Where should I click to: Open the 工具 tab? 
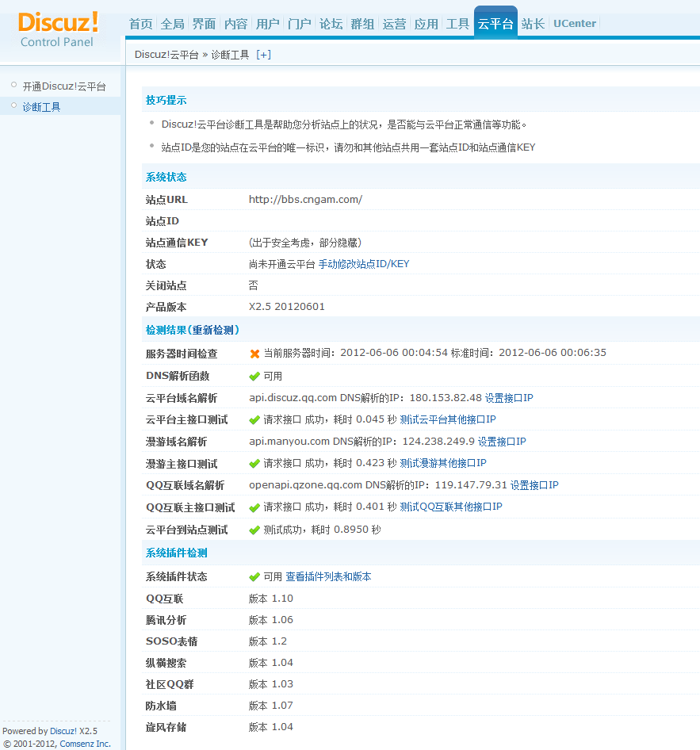click(457, 24)
